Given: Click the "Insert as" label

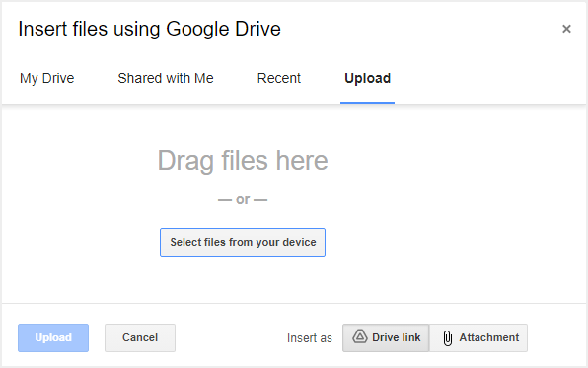Looking at the screenshot, I should coord(310,338).
